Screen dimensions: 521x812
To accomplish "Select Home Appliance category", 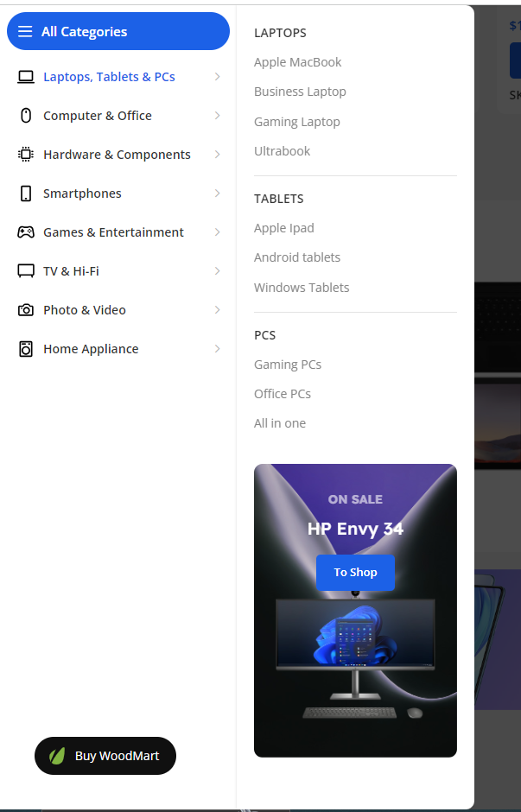I will (118, 348).
